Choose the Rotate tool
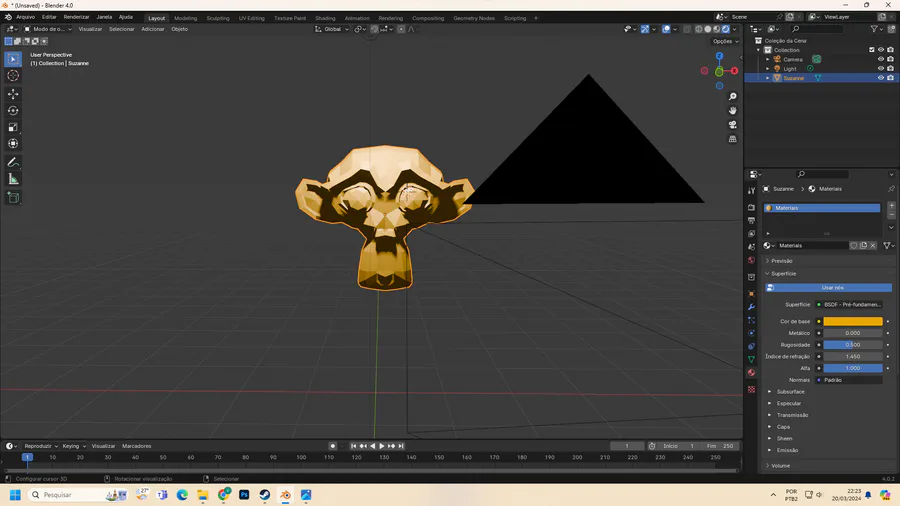The image size is (900, 506). 13,111
